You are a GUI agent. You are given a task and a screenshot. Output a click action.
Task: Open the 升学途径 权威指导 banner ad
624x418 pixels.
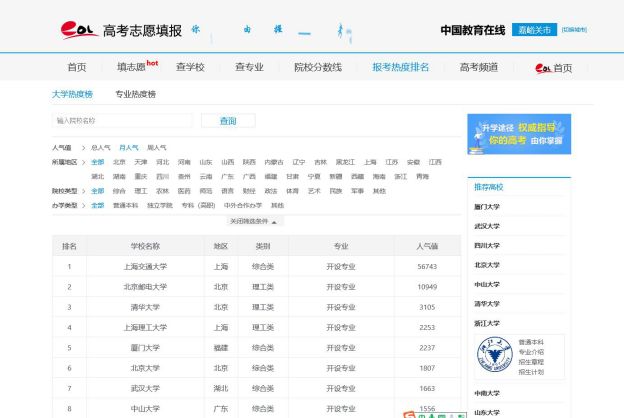pyautogui.click(x=519, y=134)
